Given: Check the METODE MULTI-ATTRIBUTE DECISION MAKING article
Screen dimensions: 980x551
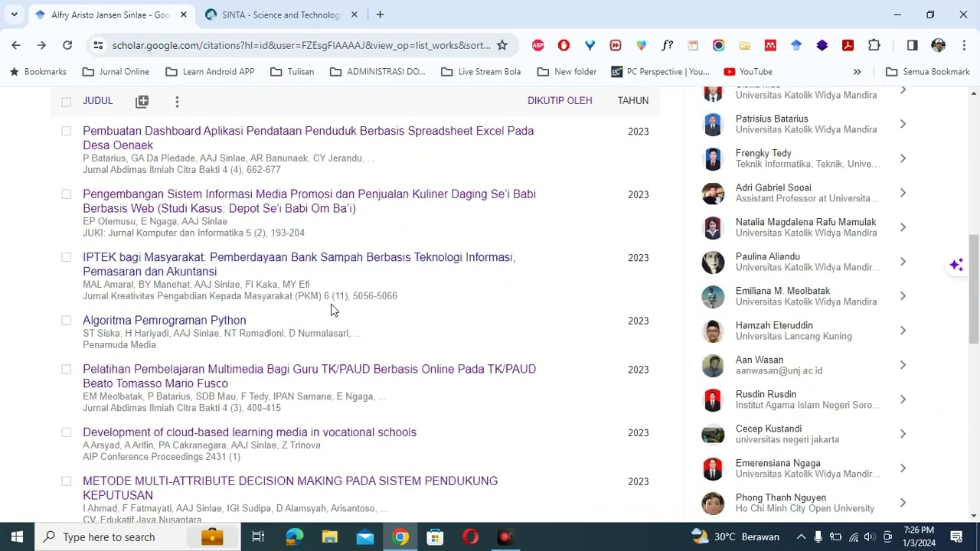Looking at the screenshot, I should coord(66,481).
